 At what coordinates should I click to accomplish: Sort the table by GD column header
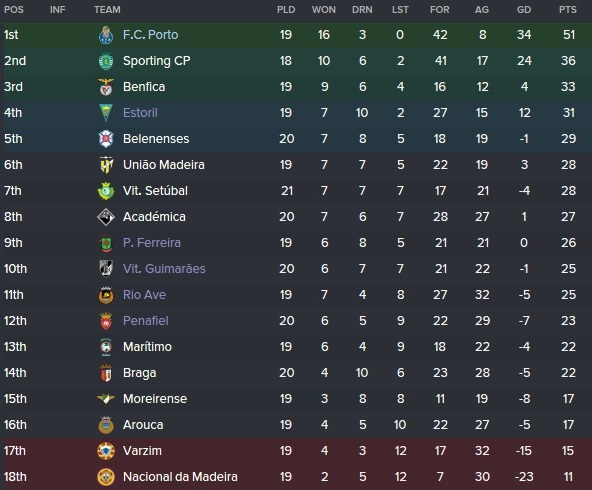[x=524, y=10]
